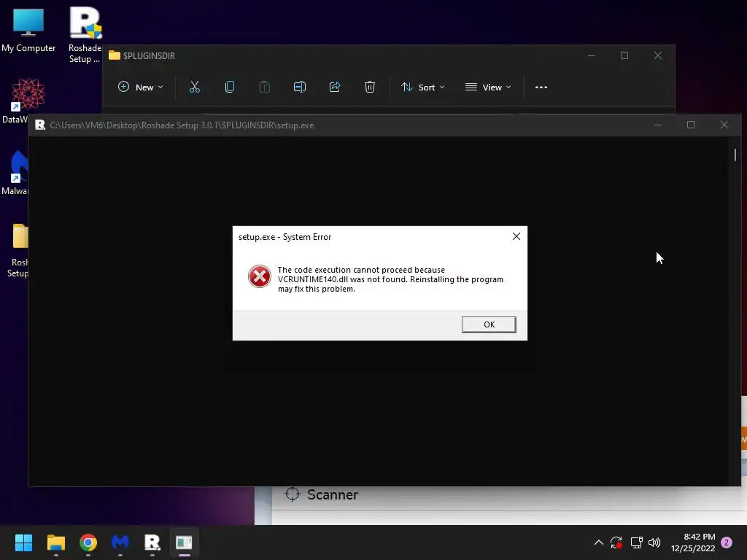Click OK in the System Error dialog
The height and width of the screenshot is (560, 747).
[488, 324]
